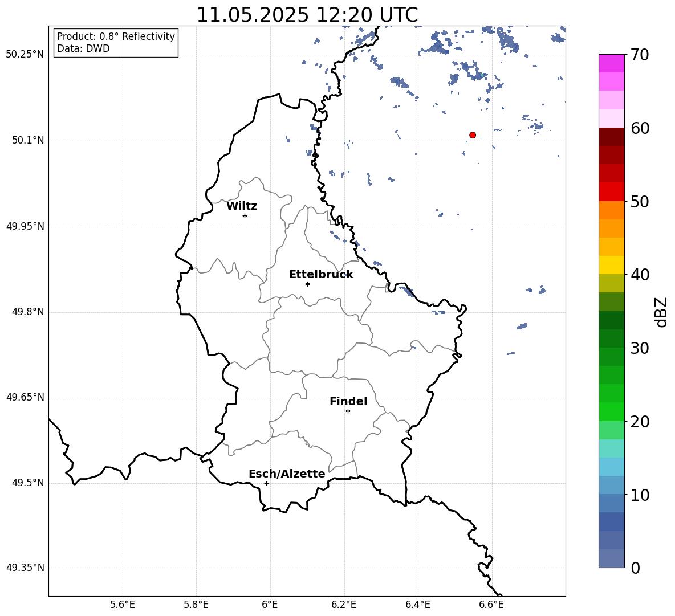Click the latitude label 50.1°N

pos(28,141)
